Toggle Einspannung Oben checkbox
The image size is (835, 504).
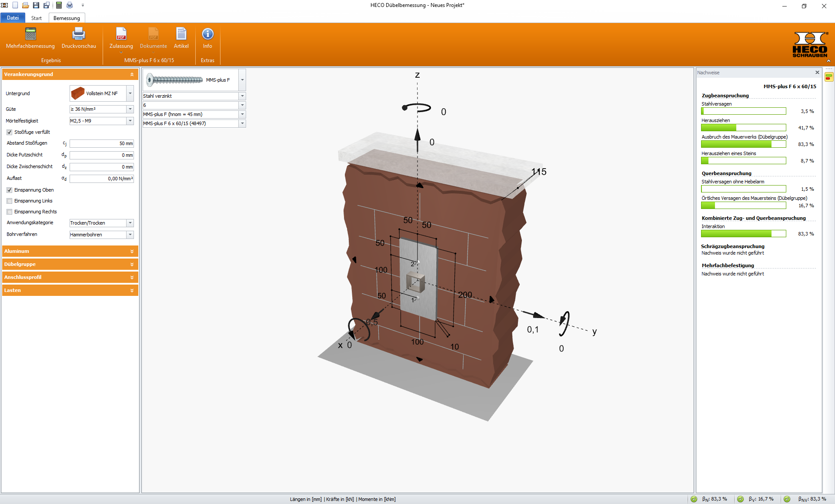(x=9, y=190)
